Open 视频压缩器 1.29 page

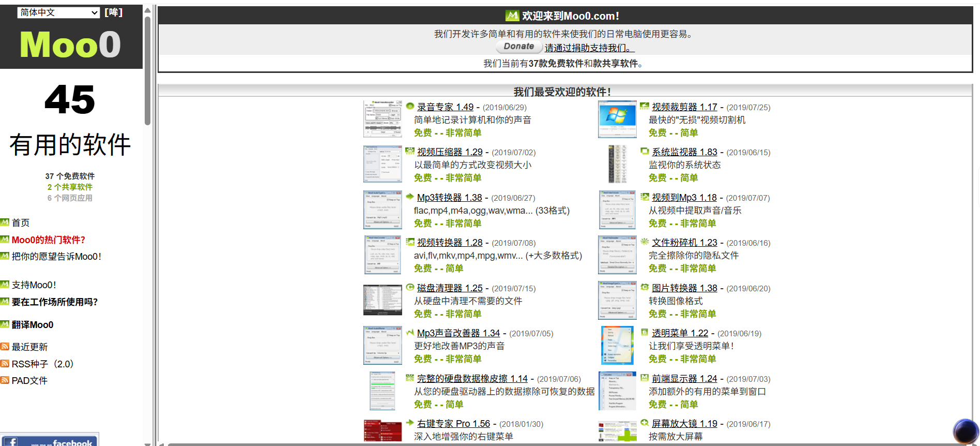tap(450, 152)
